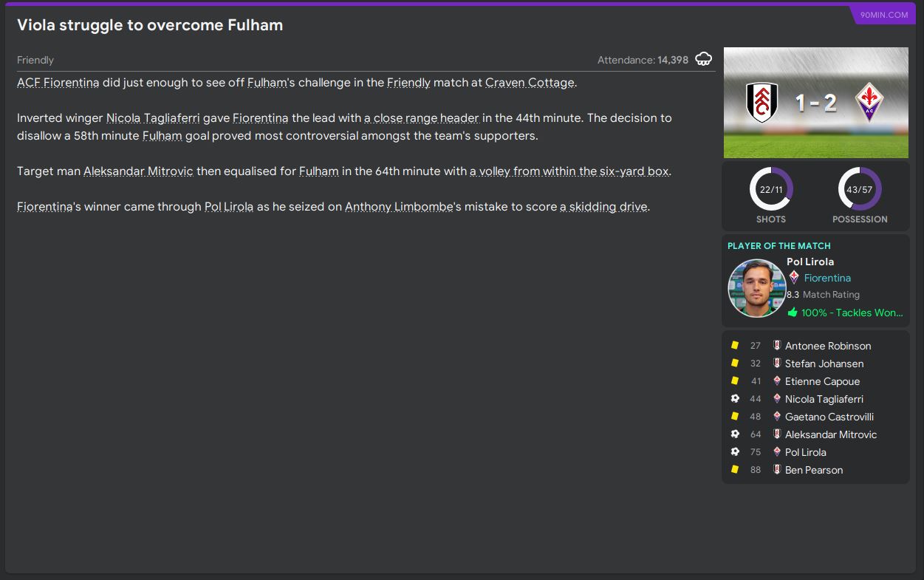Follow the Anthony Limbombe link
924x580 pixels.
(399, 207)
